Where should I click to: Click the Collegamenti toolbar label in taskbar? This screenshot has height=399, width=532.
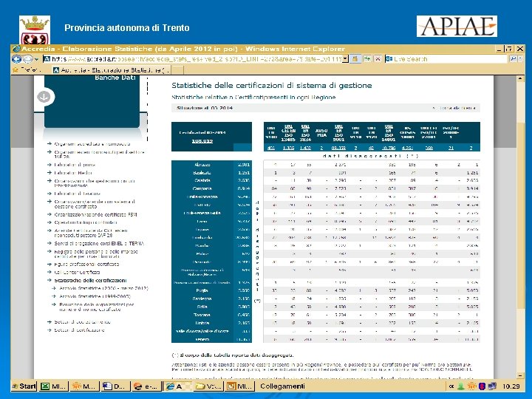(282, 386)
